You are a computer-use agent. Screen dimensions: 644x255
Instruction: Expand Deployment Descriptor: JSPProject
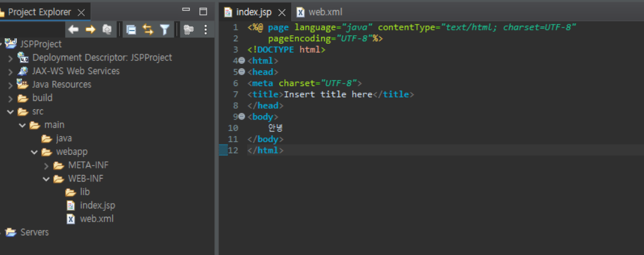[x=10, y=59]
